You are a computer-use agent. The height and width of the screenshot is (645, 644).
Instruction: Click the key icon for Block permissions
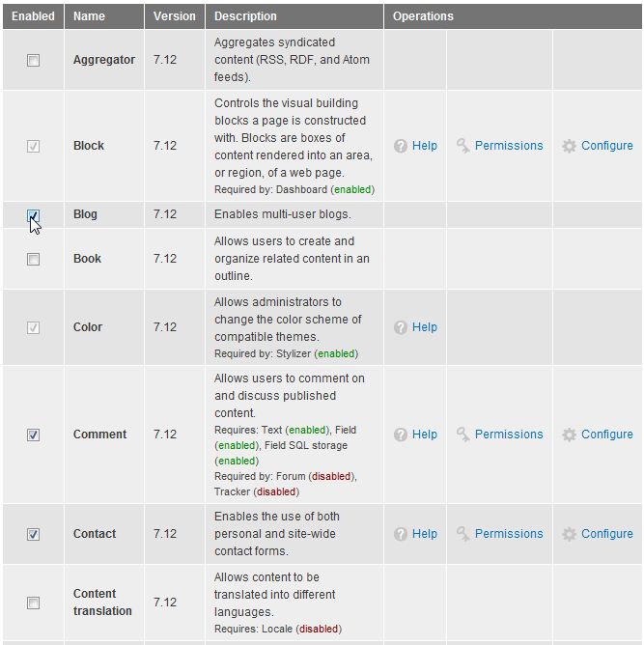(463, 146)
